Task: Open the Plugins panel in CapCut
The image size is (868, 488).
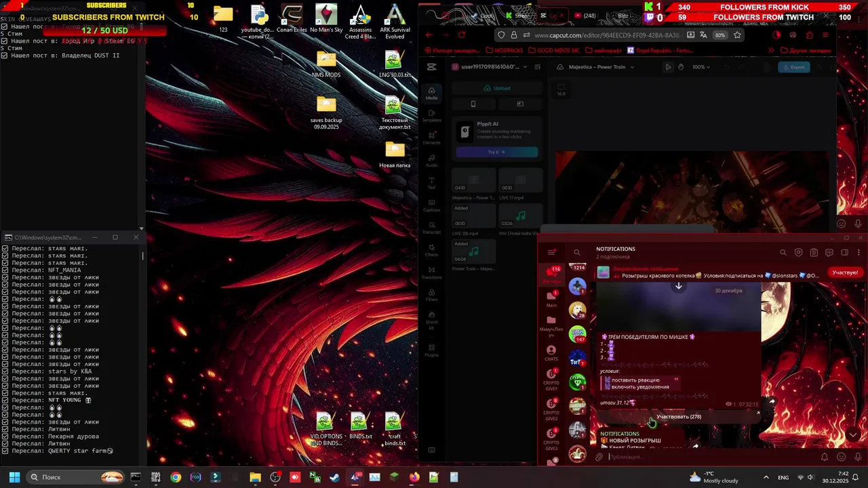Action: tap(431, 350)
